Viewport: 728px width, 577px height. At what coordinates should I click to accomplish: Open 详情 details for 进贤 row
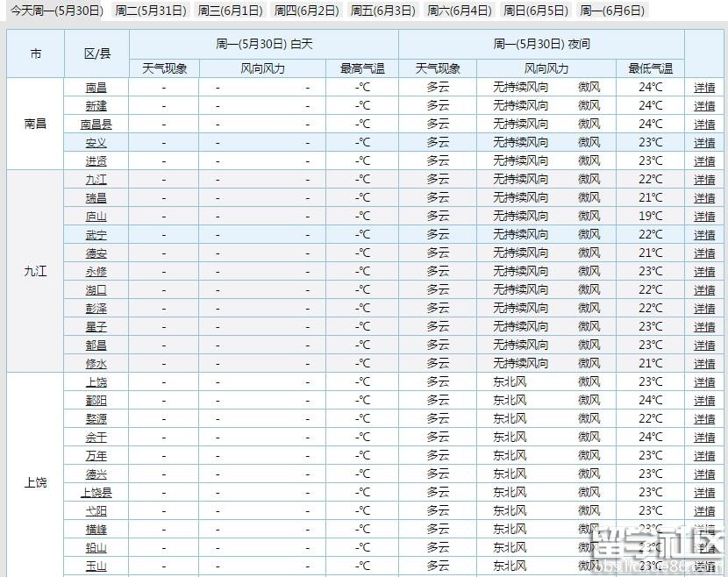(704, 161)
